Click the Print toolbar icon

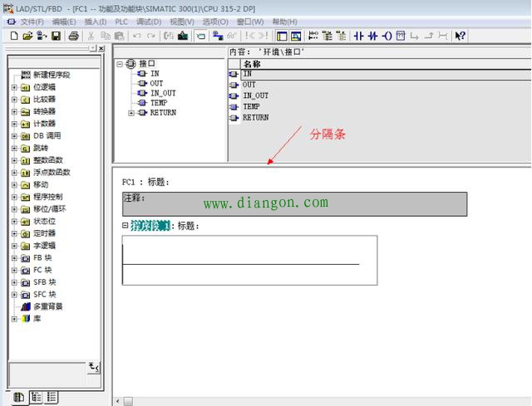(73, 36)
